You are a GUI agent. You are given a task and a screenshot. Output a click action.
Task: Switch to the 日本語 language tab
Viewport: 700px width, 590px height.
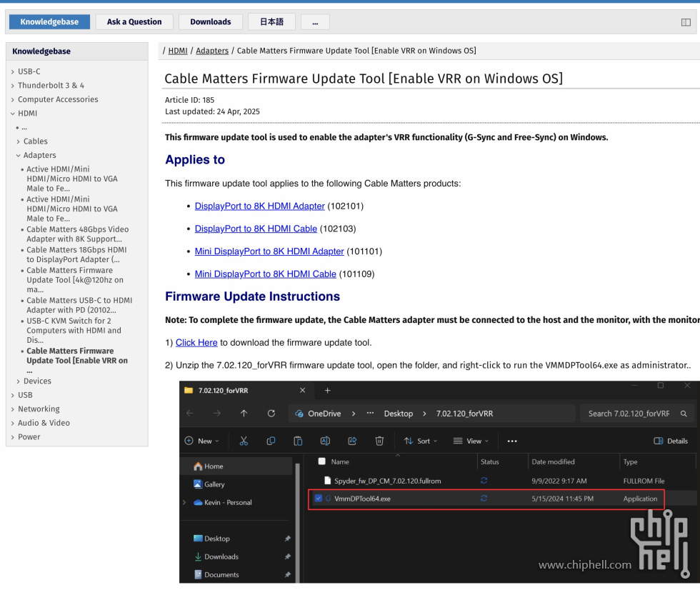(271, 22)
